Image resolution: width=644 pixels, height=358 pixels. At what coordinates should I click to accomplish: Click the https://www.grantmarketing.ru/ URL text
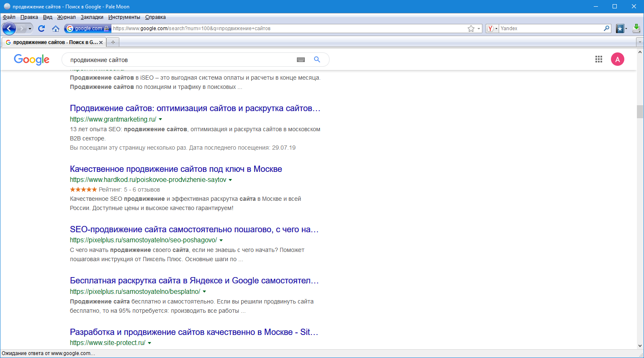pos(113,119)
